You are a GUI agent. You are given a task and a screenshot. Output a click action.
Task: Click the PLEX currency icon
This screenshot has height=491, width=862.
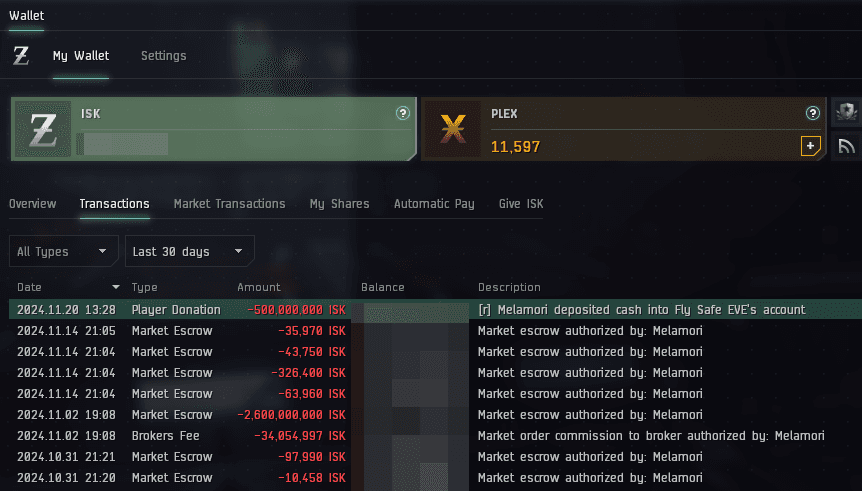coord(453,130)
